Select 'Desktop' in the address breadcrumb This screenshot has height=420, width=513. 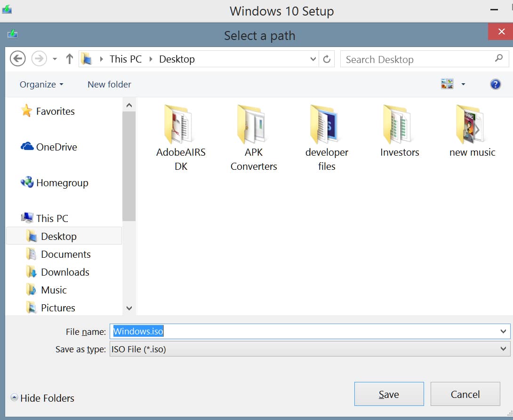[x=176, y=59]
